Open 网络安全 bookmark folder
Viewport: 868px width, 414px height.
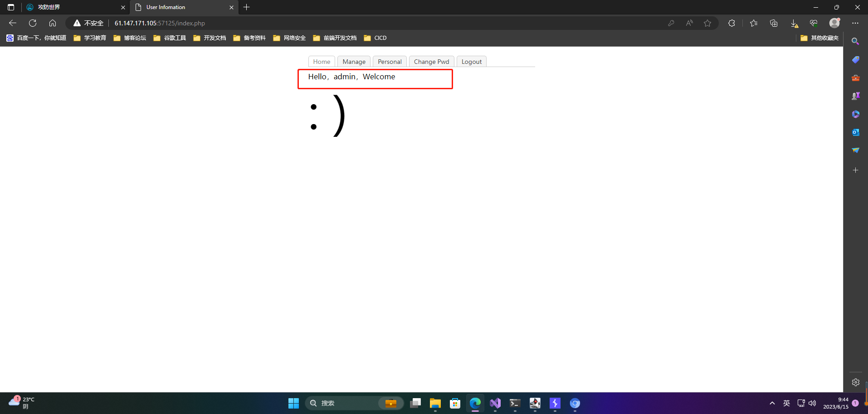[x=289, y=38]
